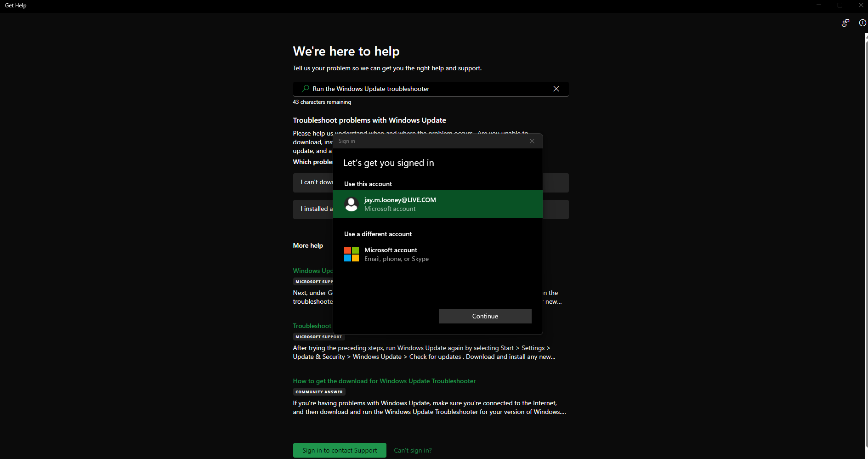Screen dimensions: 868x459
Task: Close the Get Help window
Action: pos(861,5)
